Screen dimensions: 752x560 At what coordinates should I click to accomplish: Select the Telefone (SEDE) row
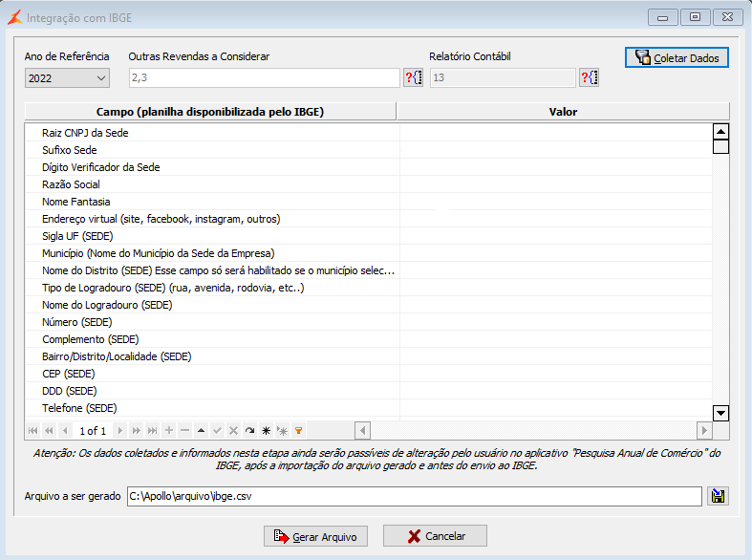click(x=368, y=408)
